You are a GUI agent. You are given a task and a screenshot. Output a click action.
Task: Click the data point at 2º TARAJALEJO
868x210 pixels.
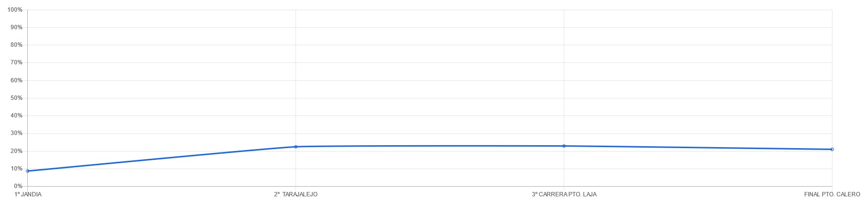[x=295, y=147]
